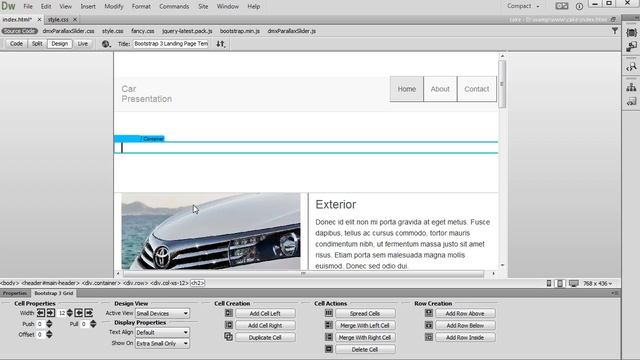Click filter related files funnel icon
This screenshot has height=360, width=640.
tap(615, 31)
